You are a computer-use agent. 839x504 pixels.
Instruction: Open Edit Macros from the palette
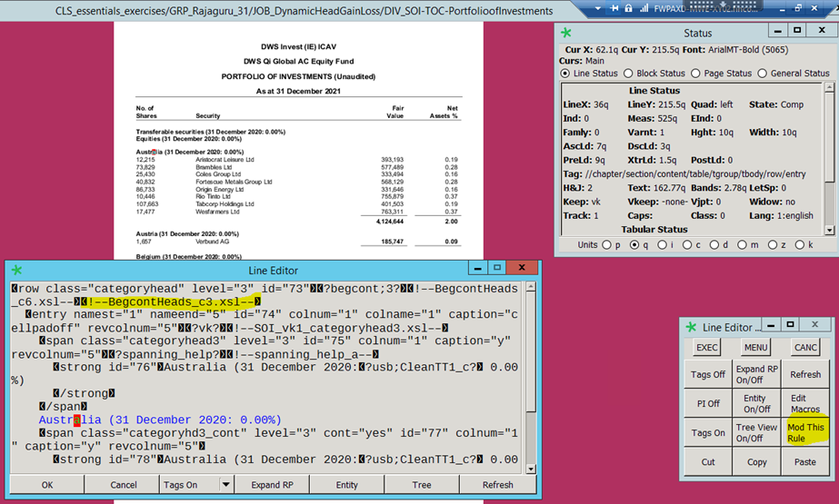[805, 403]
